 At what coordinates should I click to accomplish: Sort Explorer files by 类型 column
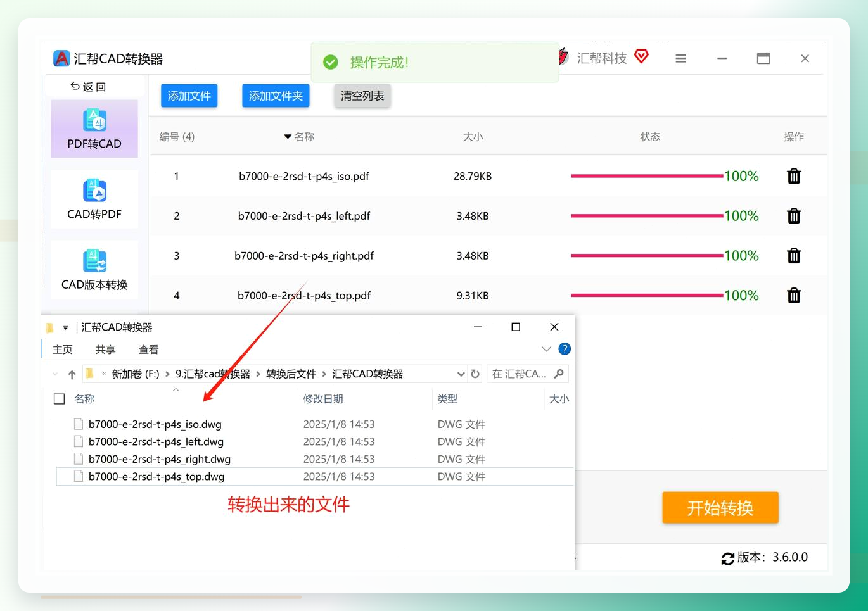click(x=447, y=399)
